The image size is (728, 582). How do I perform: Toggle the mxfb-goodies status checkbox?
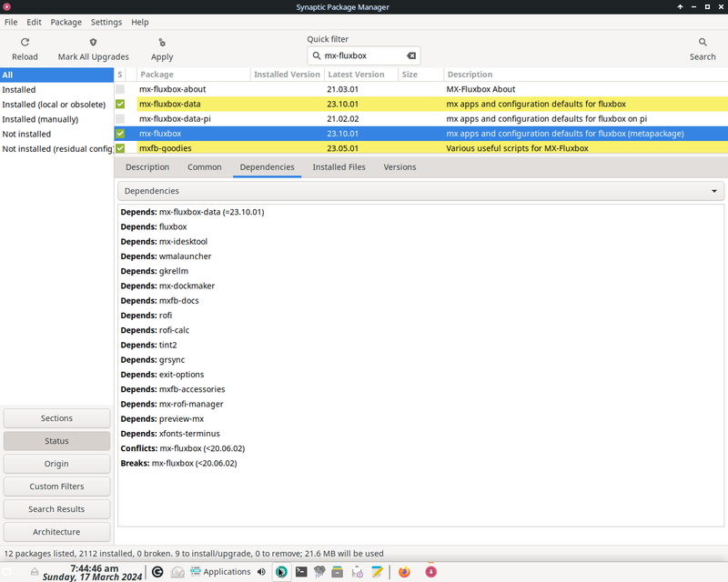click(120, 148)
